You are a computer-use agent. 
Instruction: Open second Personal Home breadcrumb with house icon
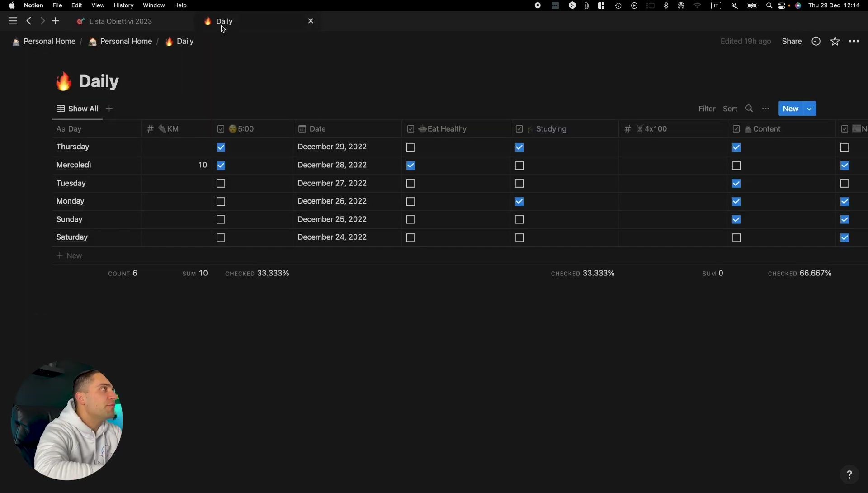120,41
